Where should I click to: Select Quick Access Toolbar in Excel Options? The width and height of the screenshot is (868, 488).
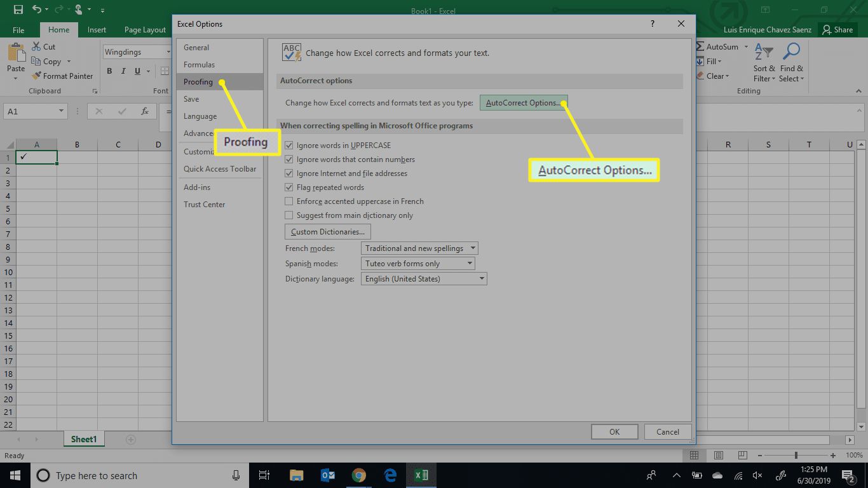coord(219,169)
